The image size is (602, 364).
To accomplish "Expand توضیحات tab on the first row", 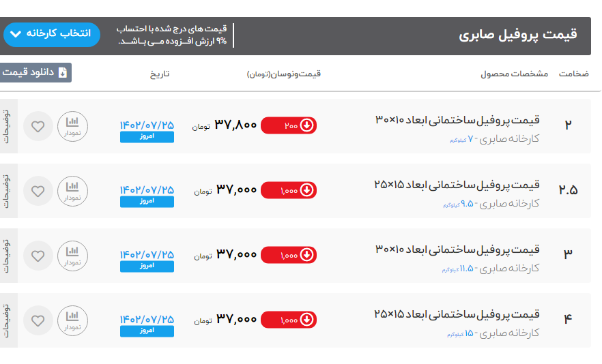I will tap(8, 126).
